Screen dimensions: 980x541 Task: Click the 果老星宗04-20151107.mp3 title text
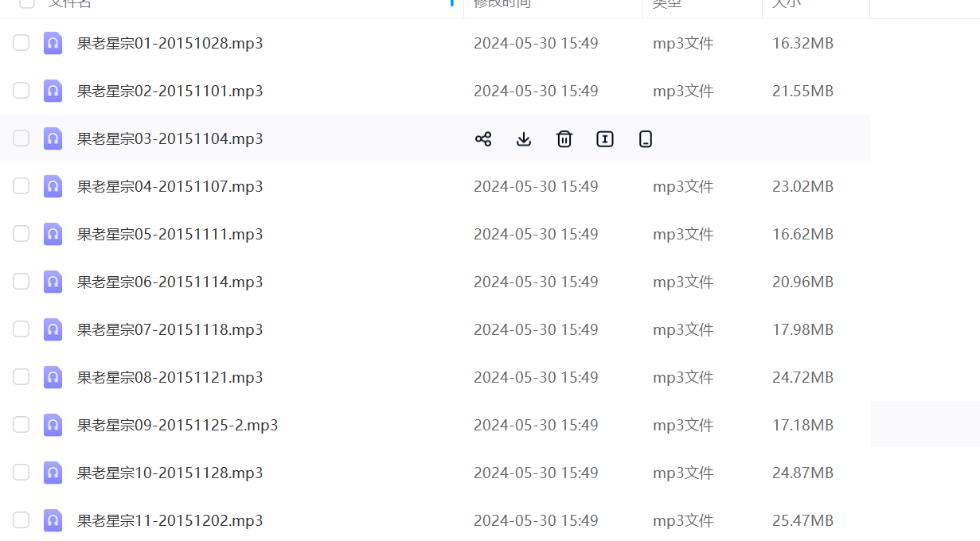pyautogui.click(x=170, y=186)
